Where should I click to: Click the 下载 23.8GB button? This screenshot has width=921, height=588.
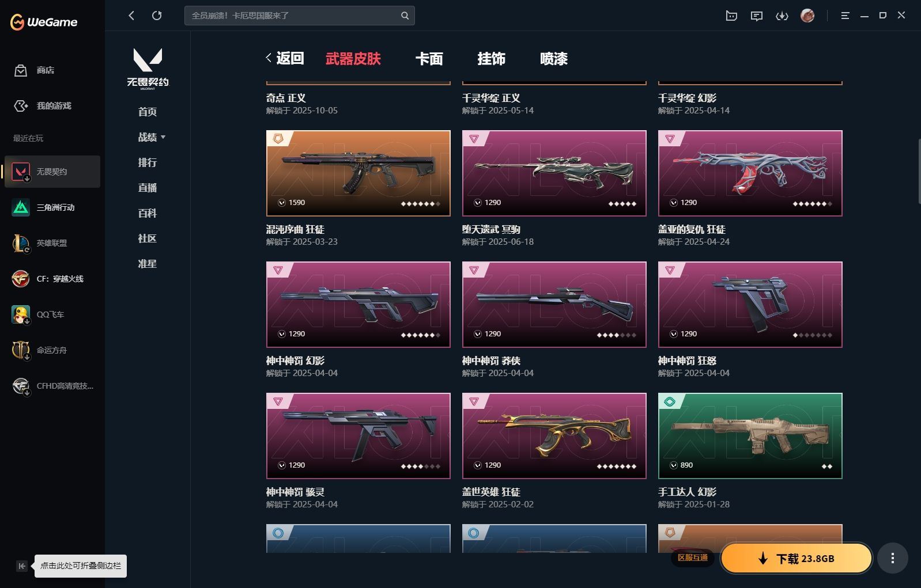click(x=796, y=558)
